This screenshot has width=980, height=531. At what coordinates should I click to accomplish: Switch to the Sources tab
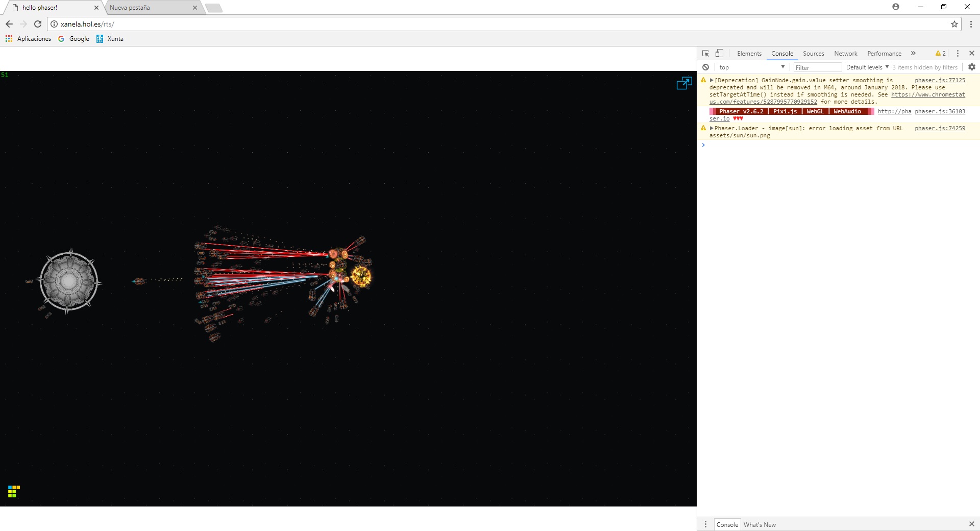pos(813,54)
